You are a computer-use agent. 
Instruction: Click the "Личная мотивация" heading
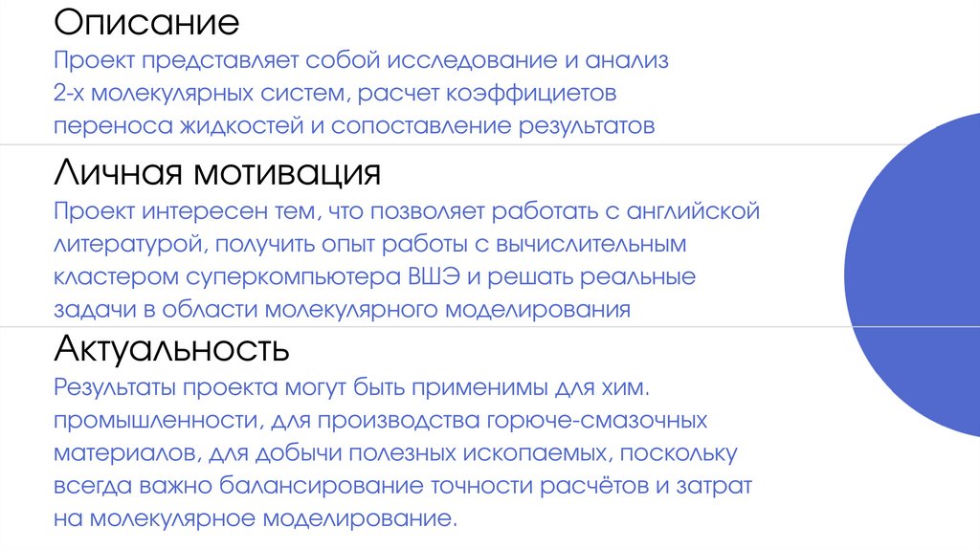[x=217, y=174]
